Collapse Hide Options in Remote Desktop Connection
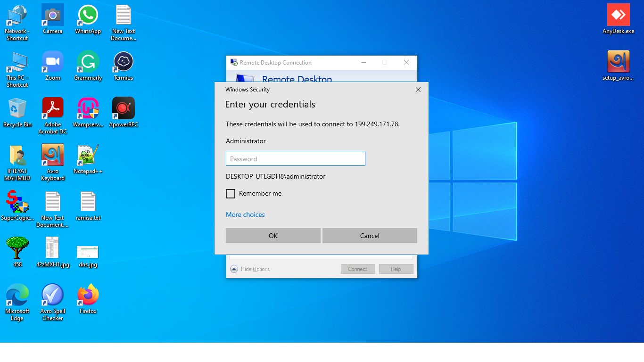Viewport: 644px width, 362px height. (250, 269)
